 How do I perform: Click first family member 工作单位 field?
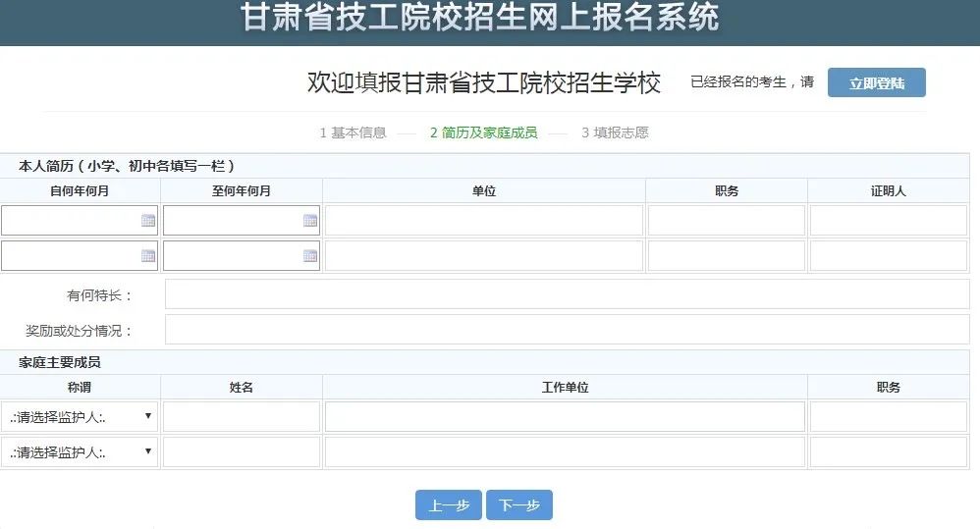pyautogui.click(x=565, y=417)
